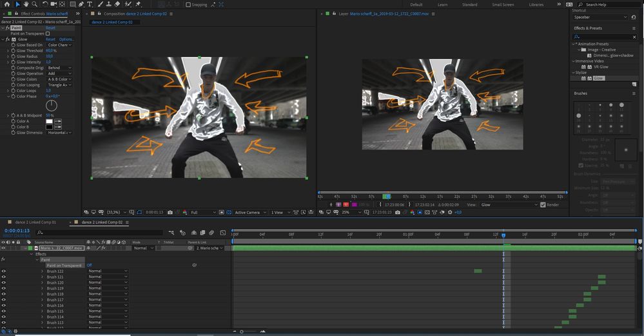Choose the Pen tool in toolbar
This screenshot has height=336, width=644.
click(x=80, y=5)
